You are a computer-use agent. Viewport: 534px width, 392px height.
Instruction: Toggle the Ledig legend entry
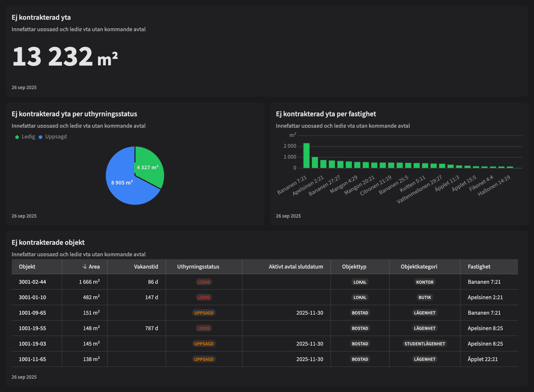[x=28, y=137]
